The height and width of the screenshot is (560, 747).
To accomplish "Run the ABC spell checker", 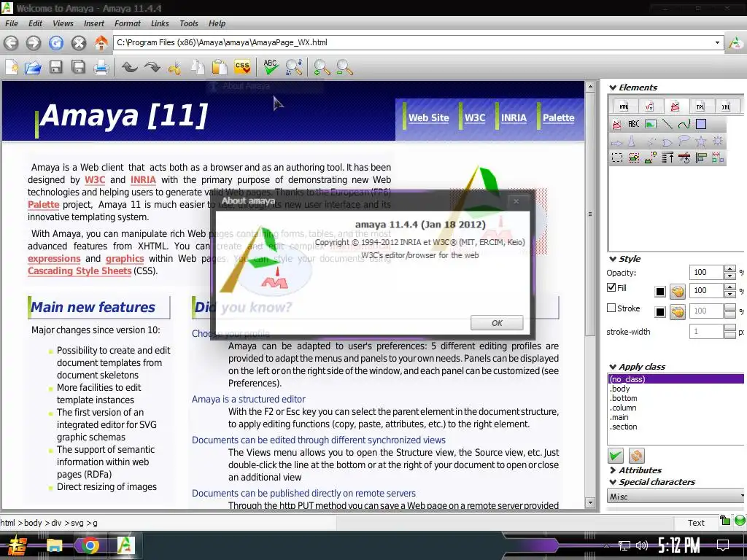I will pos(271,67).
